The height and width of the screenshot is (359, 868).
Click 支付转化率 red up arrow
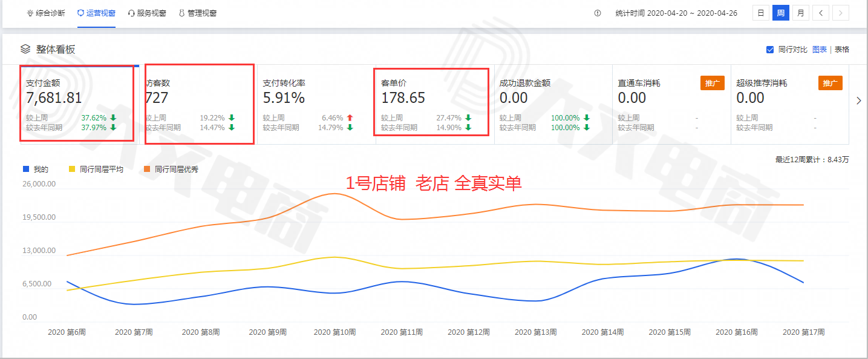[x=350, y=118]
